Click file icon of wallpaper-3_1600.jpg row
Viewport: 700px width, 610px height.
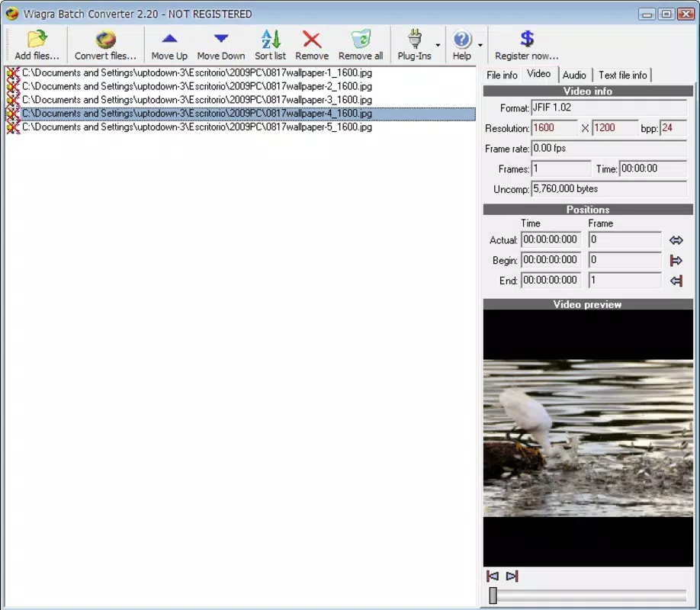pos(13,100)
